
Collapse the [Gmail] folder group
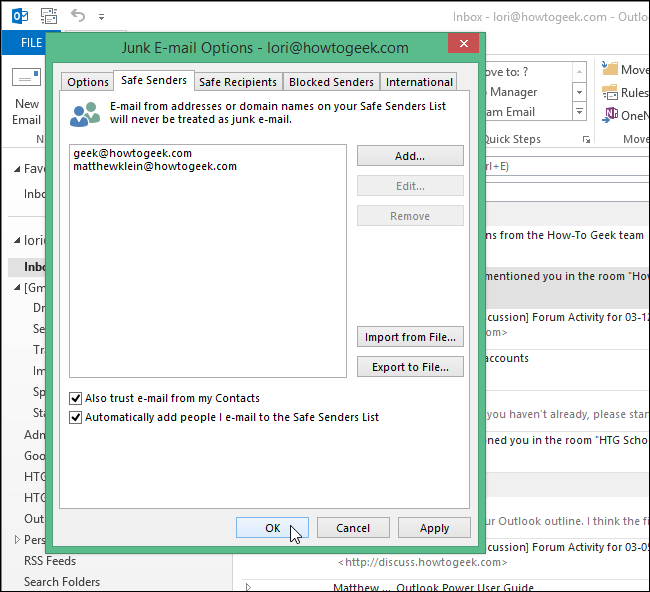point(17,287)
